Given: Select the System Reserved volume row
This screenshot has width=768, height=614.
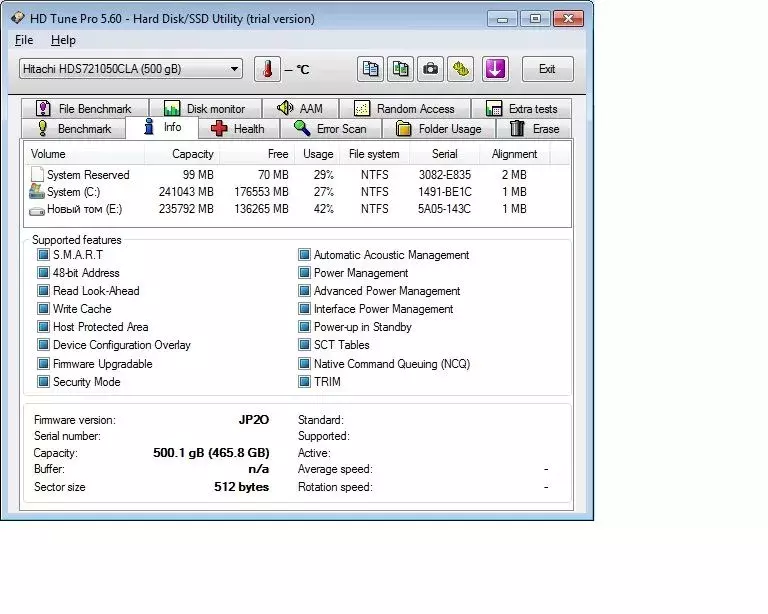Looking at the screenshot, I should tap(297, 175).
